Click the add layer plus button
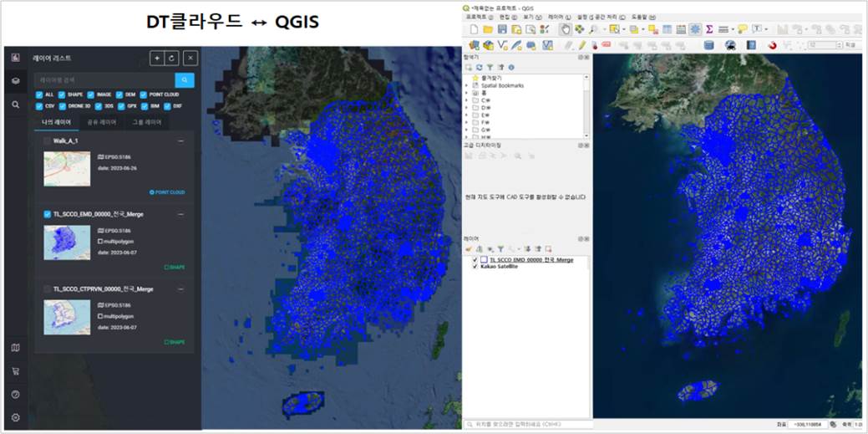The height and width of the screenshot is (434, 868). (156, 58)
